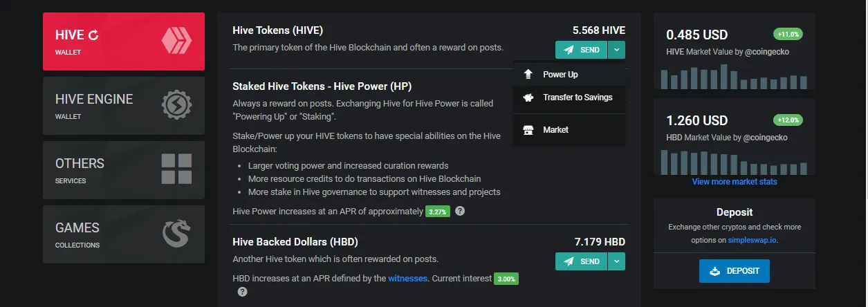Screen dimensions: 868x307
Task: Click 'Larger voting power and increased curation rewards'
Action: point(348,165)
